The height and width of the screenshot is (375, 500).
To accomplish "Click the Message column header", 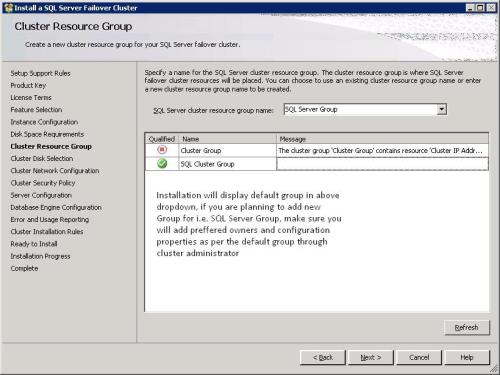I will tap(382, 139).
